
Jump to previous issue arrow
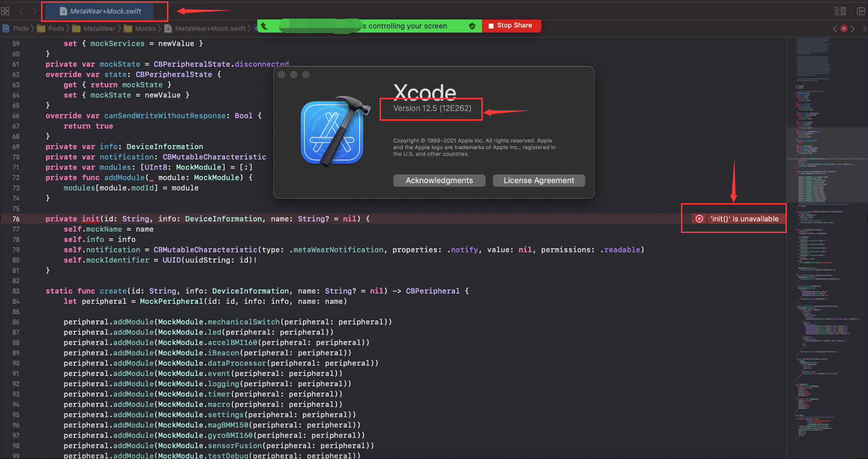tap(835, 28)
